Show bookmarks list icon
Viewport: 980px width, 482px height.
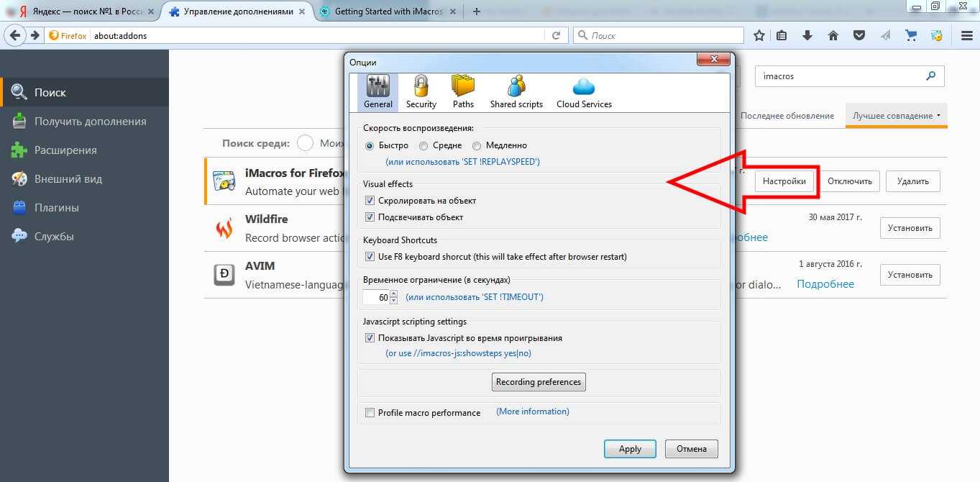782,35
